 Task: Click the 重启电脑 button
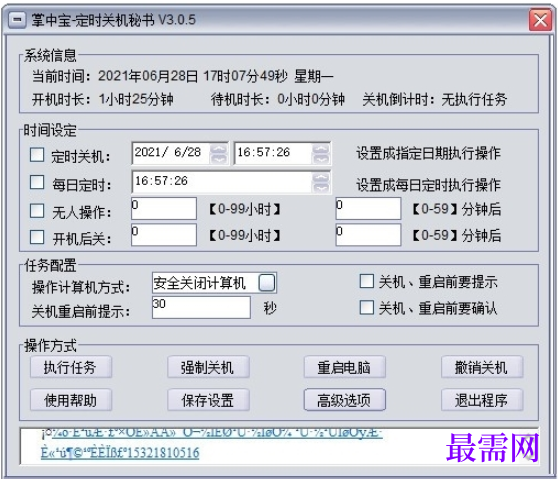(x=344, y=367)
